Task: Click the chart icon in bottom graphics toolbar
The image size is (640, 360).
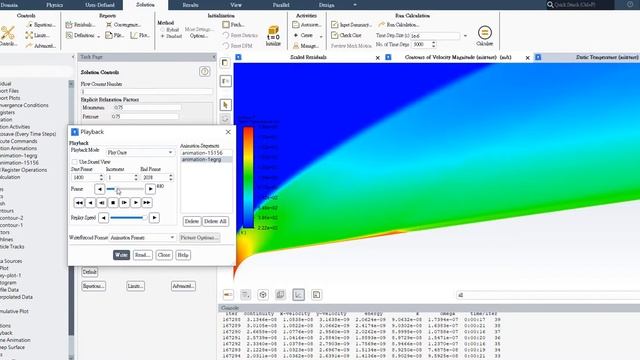Action: point(298,295)
